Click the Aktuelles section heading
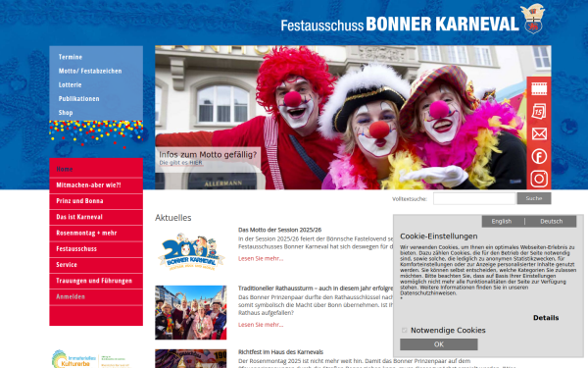 [173, 218]
